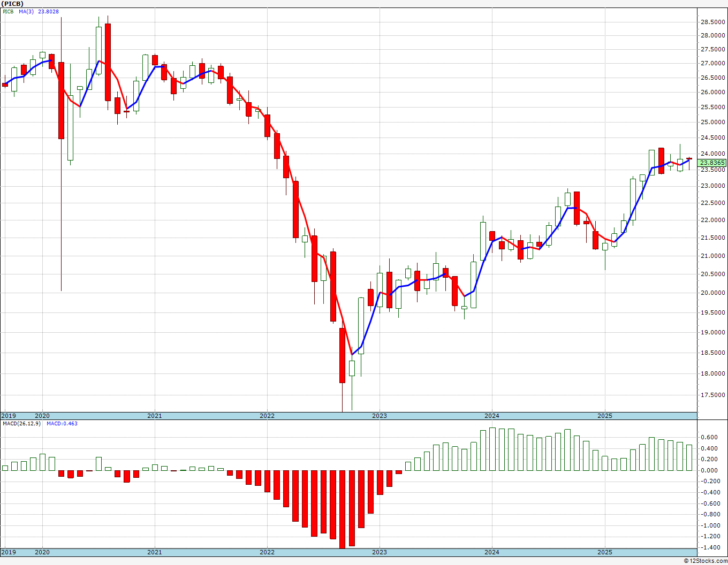Select the 18.5000 price axis label

pyautogui.click(x=712, y=353)
